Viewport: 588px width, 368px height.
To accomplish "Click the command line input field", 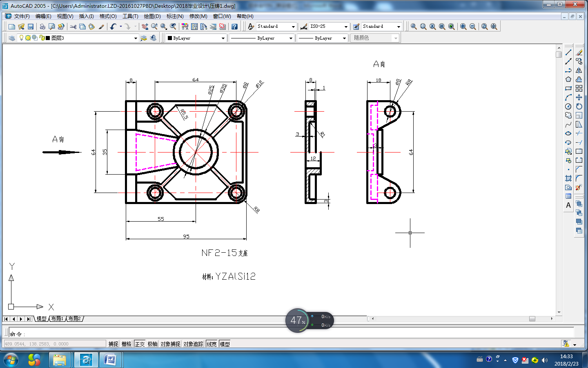I will point(286,334).
